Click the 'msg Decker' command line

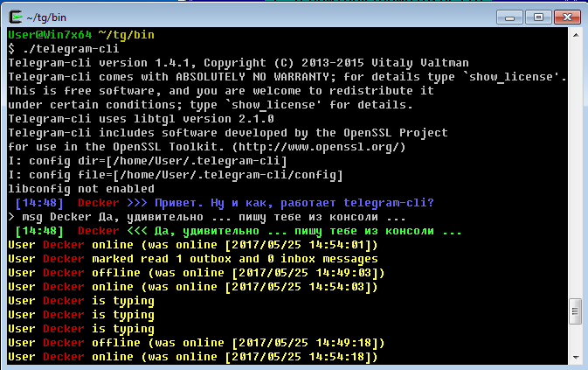coord(207,217)
